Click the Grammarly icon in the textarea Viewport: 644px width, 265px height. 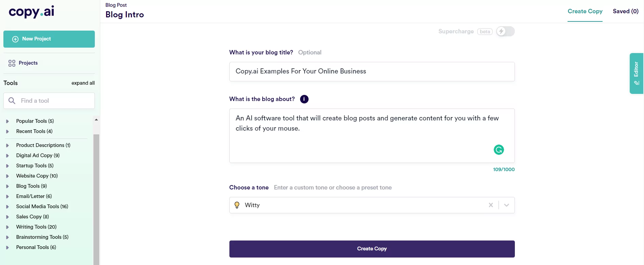(499, 150)
